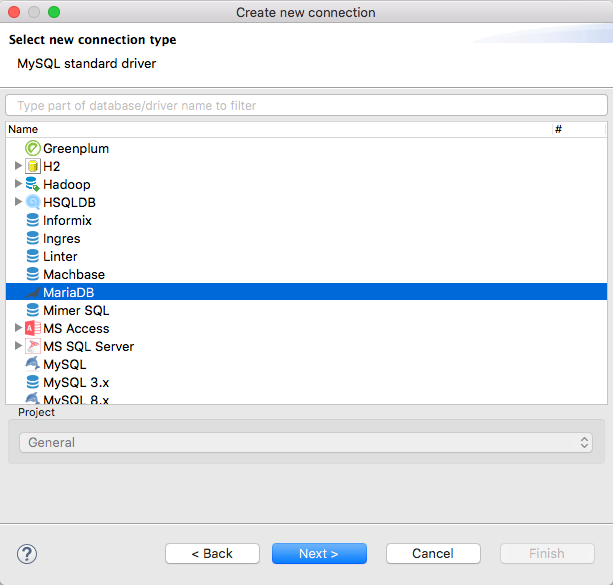Click the MS SQL Server icon
This screenshot has width=613, height=585.
(33, 346)
